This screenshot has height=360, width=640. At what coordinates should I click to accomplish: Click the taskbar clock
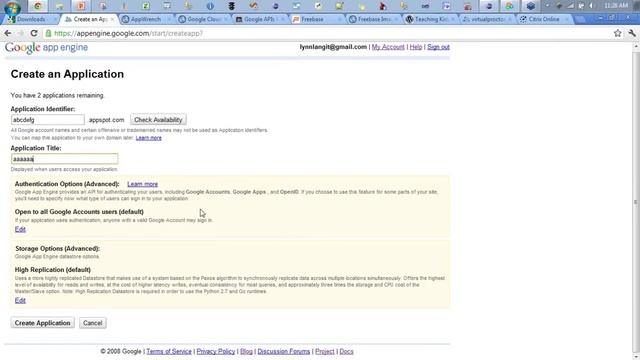tap(616, 6)
